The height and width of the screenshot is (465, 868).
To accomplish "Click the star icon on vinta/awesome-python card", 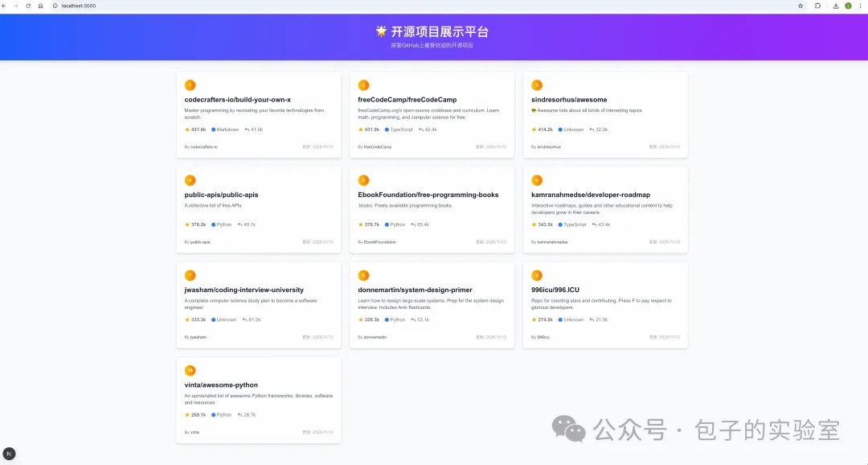I will 187,414.
